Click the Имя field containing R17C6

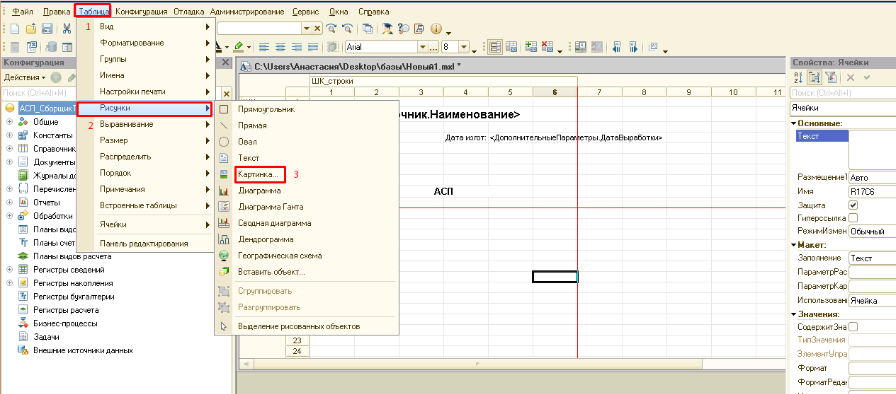[x=872, y=191]
